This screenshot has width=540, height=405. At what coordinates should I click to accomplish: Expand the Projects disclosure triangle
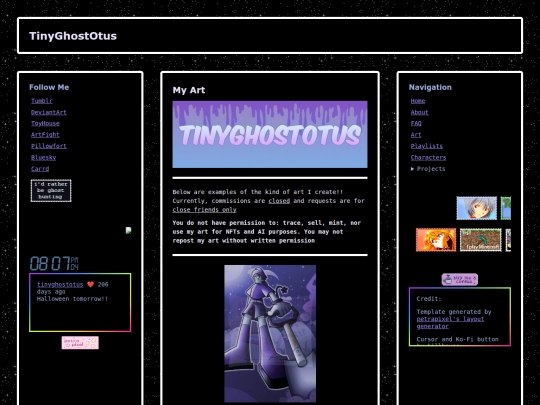pos(413,169)
